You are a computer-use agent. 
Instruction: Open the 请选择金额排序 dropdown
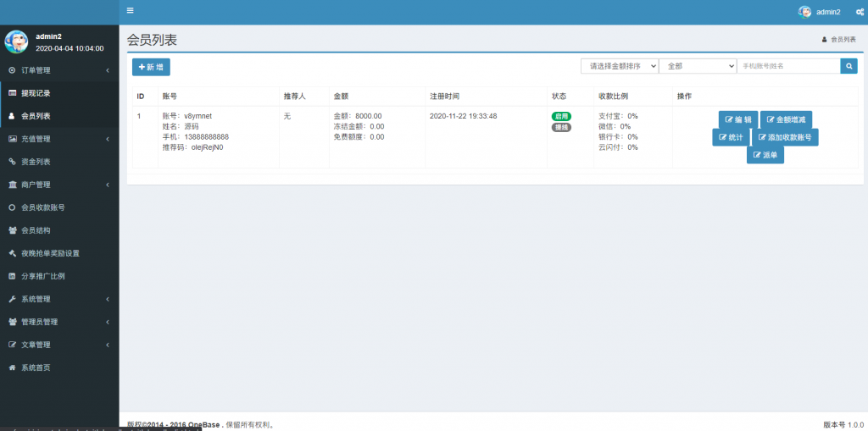click(x=619, y=66)
